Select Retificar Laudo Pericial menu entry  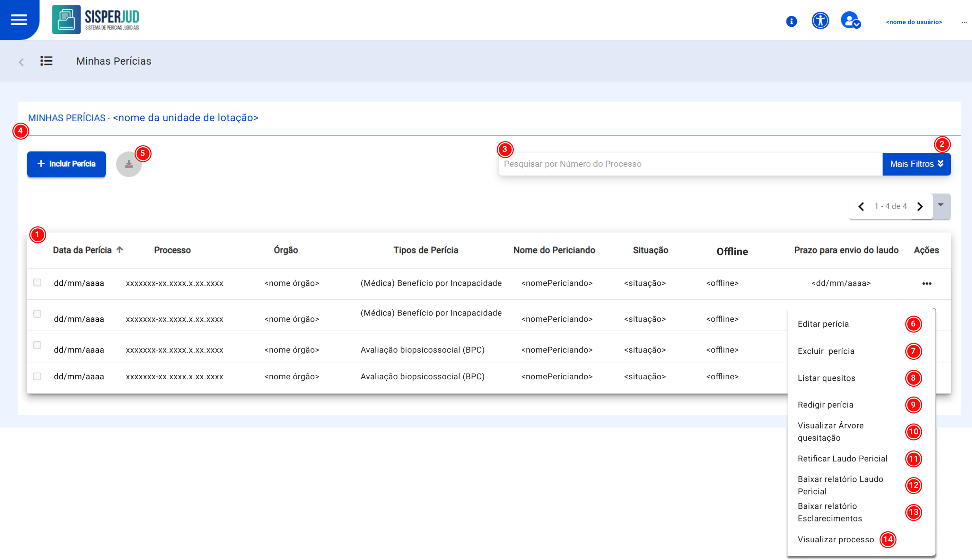[842, 459]
